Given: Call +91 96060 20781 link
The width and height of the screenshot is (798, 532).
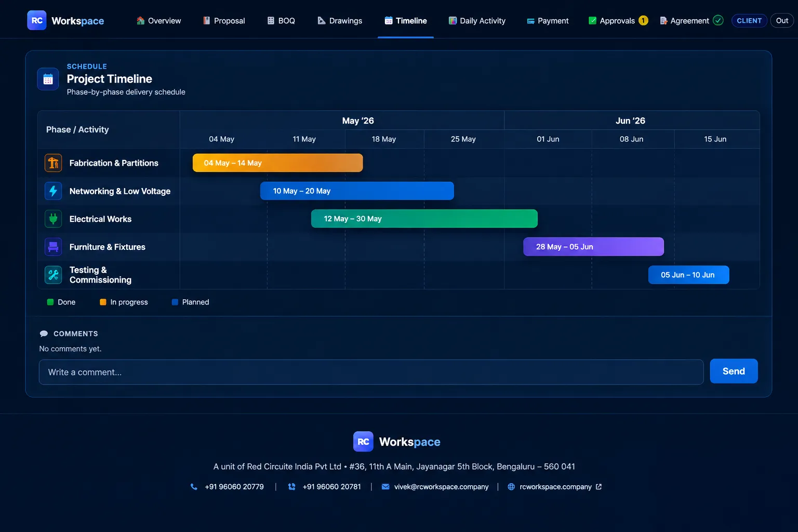Looking at the screenshot, I should pos(331,487).
